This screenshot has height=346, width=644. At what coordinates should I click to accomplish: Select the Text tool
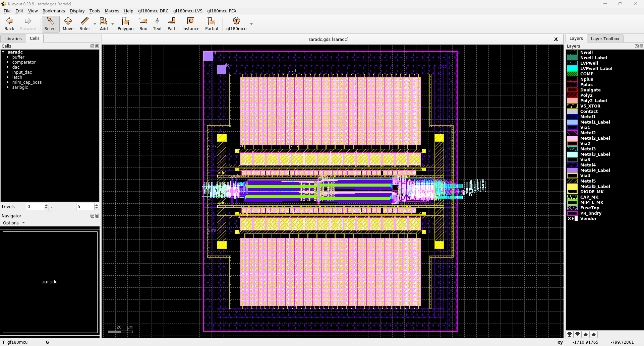(157, 24)
